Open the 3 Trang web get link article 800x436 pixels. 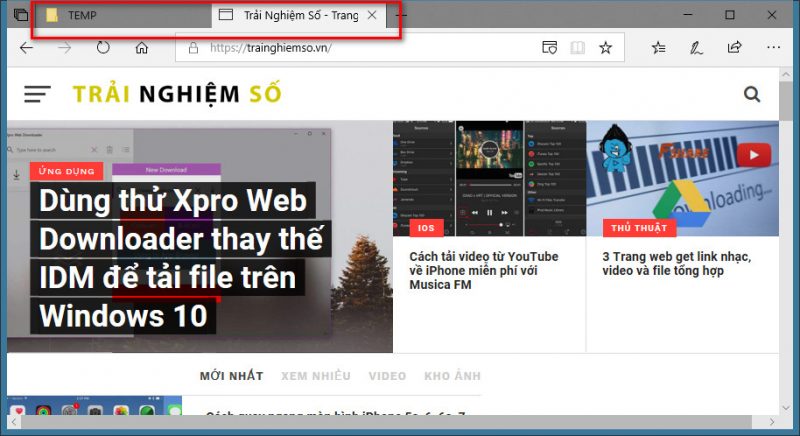point(677,264)
